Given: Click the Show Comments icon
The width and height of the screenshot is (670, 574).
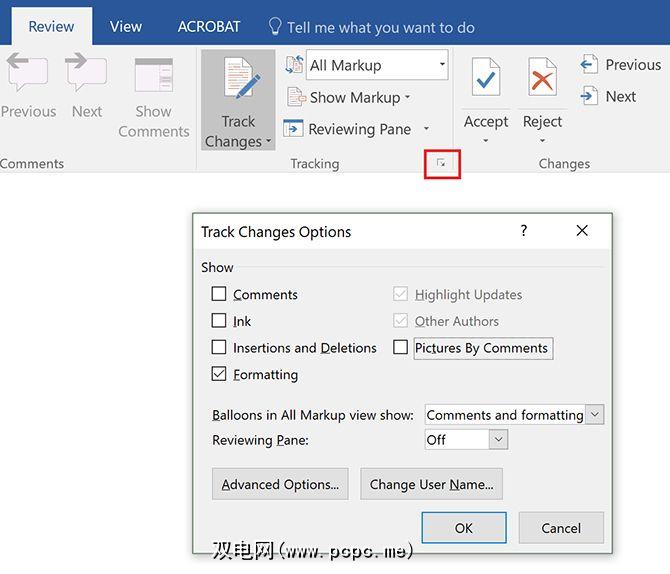Looking at the screenshot, I should pos(154,75).
